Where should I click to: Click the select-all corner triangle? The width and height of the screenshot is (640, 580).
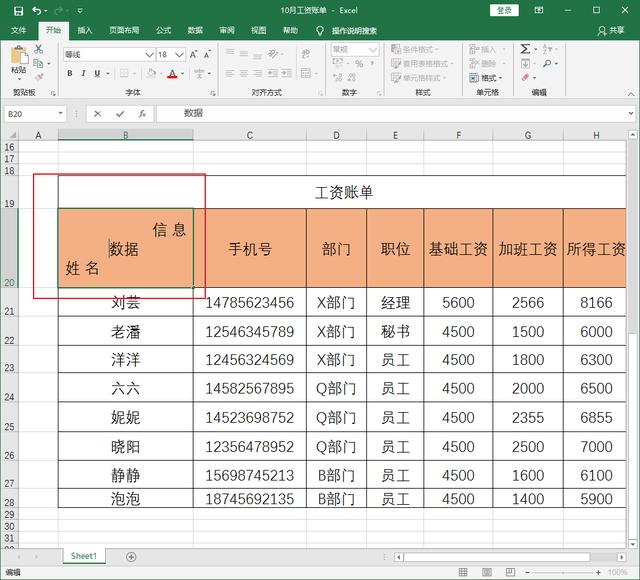pos(11,135)
